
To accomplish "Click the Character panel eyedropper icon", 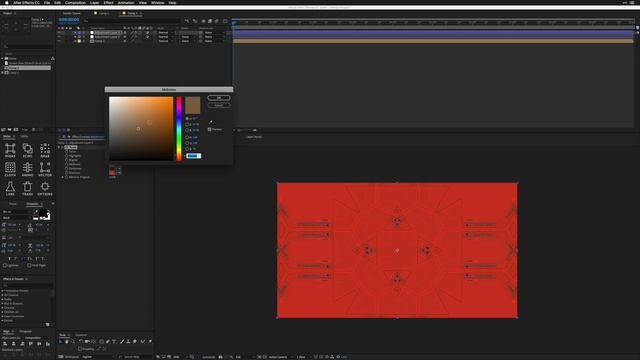I will click(36, 212).
